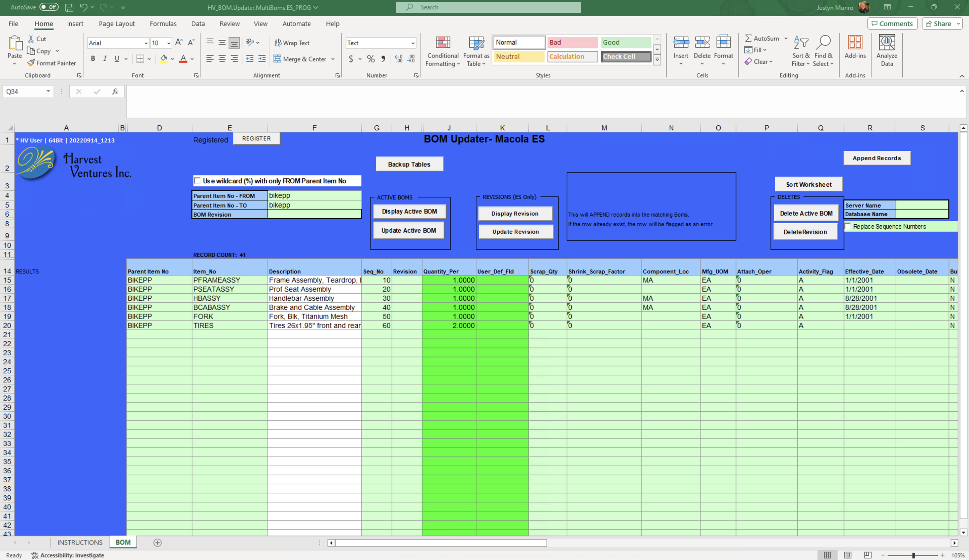
Task: Open the INSTRUCTIONS sheet tab
Action: pos(80,542)
